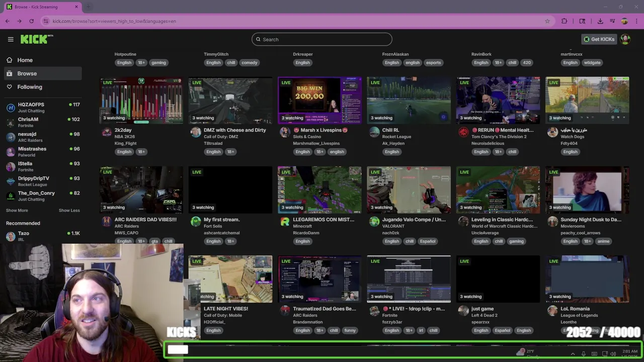Image resolution: width=644 pixels, height=362 pixels.
Task: Focus the Search input field
Action: click(322, 39)
